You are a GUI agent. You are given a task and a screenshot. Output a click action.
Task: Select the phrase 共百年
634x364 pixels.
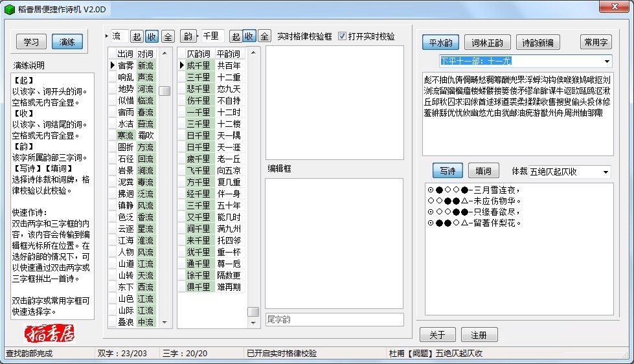click(x=229, y=65)
